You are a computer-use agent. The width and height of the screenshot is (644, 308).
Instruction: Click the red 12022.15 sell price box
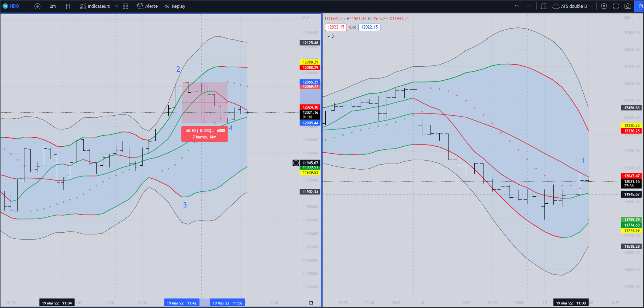tap(336, 27)
